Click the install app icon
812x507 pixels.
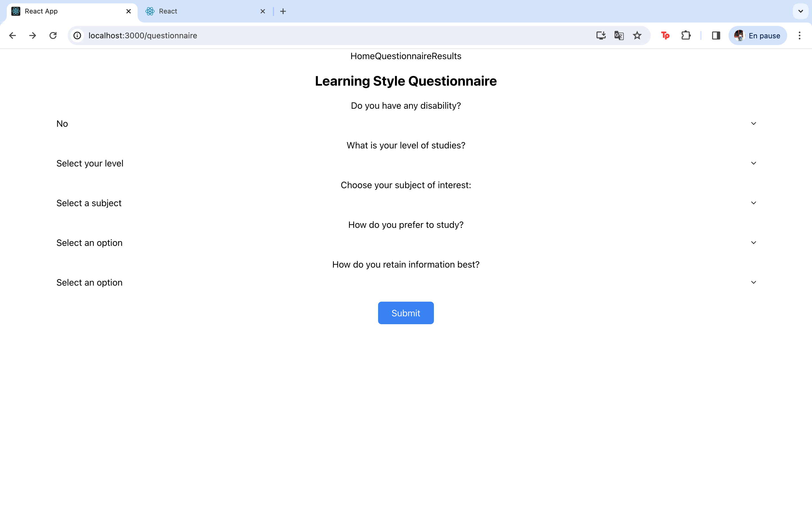[x=601, y=35]
